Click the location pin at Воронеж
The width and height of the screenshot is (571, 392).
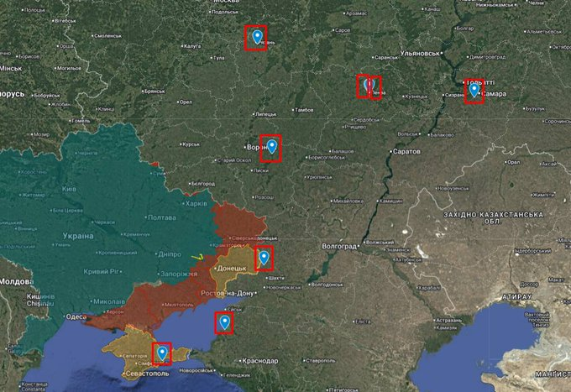pos(271,146)
